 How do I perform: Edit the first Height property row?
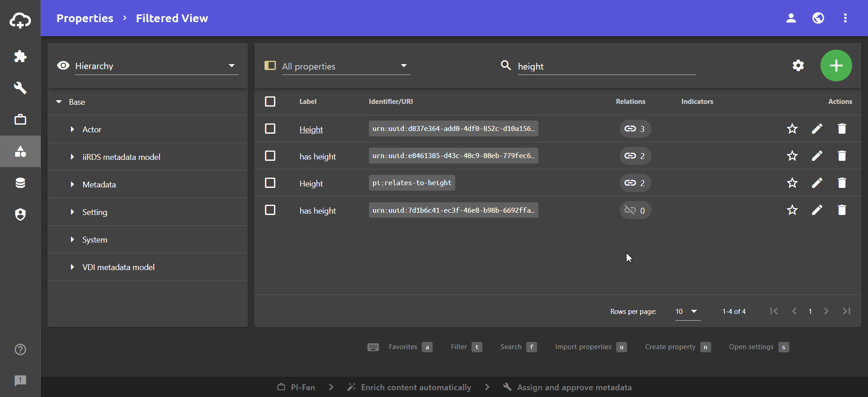point(817,129)
